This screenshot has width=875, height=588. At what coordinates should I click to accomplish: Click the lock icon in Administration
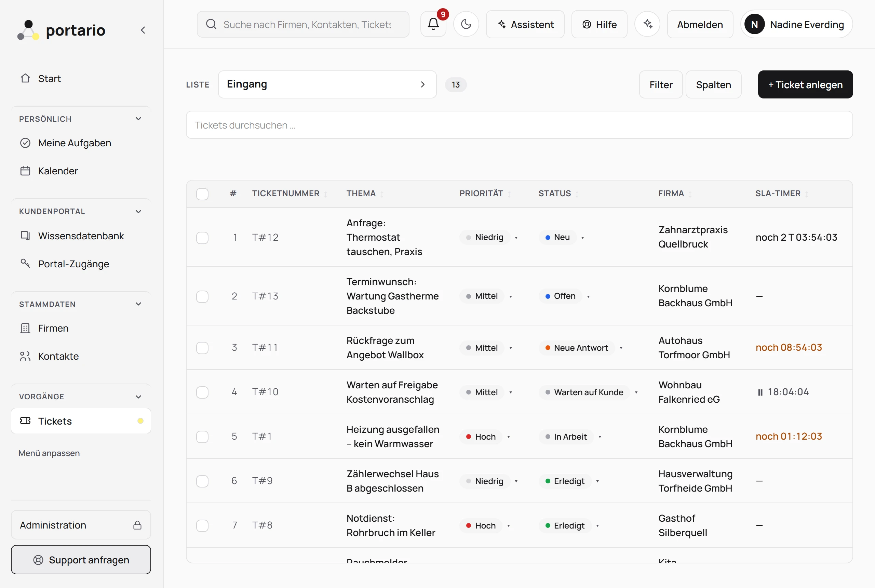(138, 525)
